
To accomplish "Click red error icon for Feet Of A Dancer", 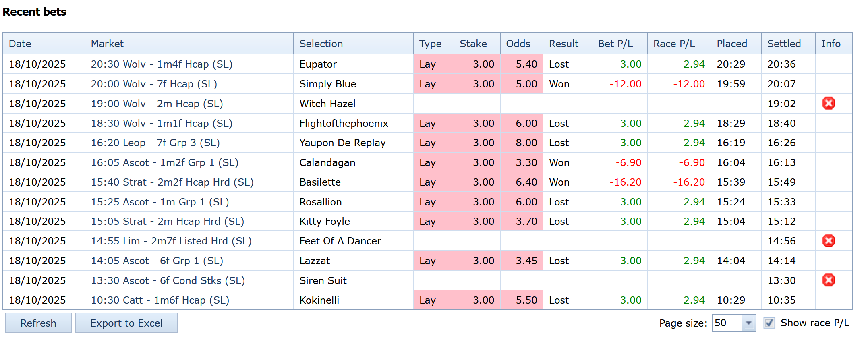I will (x=828, y=241).
